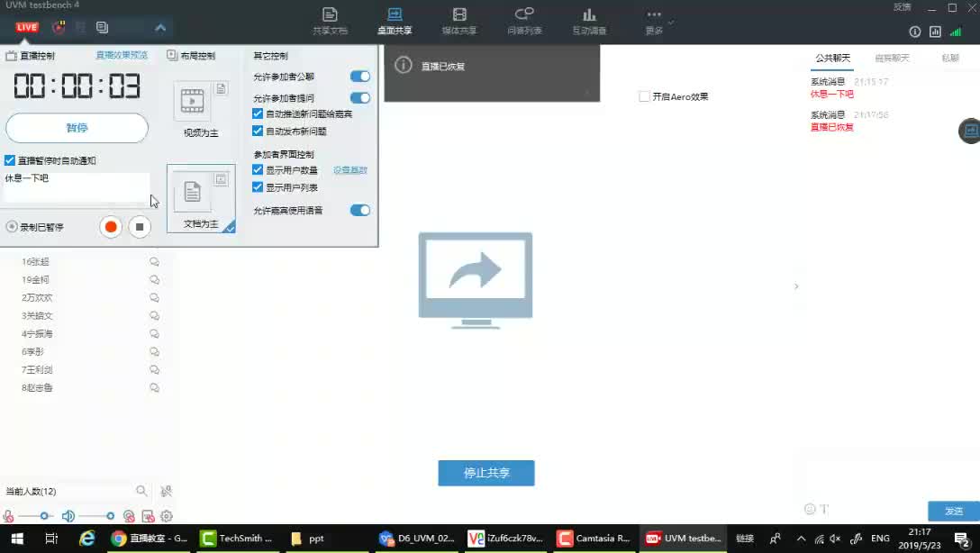Select the 视频为主 video-first layout

click(x=201, y=109)
